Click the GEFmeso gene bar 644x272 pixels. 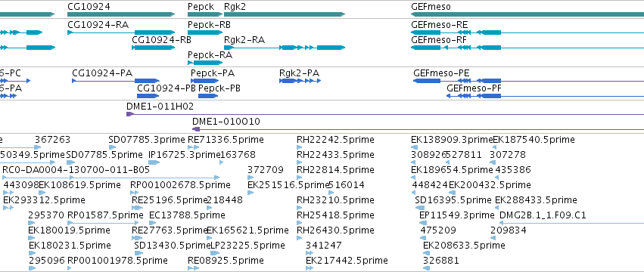527,14
